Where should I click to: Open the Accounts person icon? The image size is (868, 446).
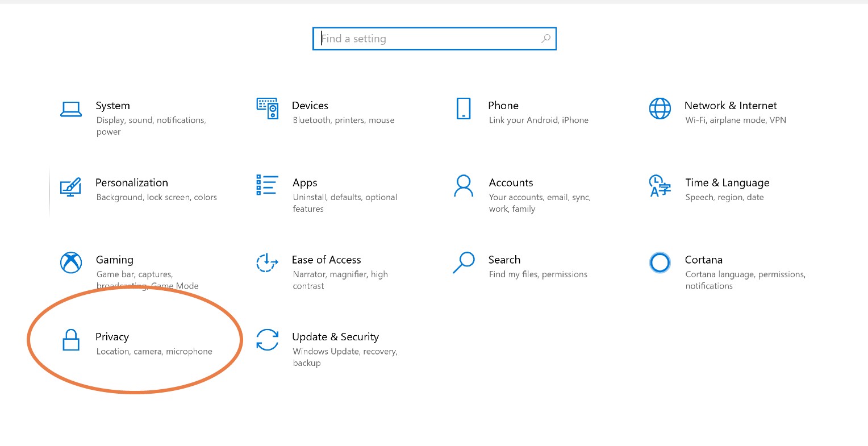pos(464,185)
